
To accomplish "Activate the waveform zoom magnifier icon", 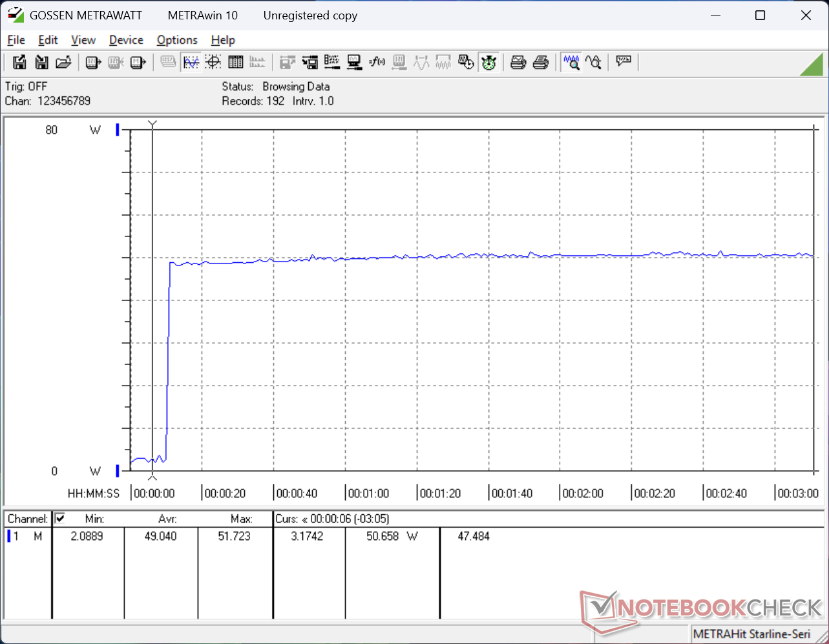I will coord(571,62).
